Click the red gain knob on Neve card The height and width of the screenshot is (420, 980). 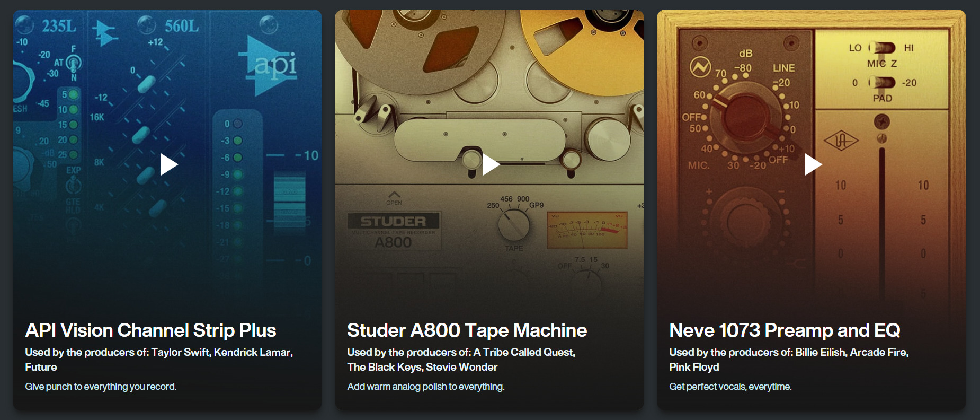[x=747, y=118]
